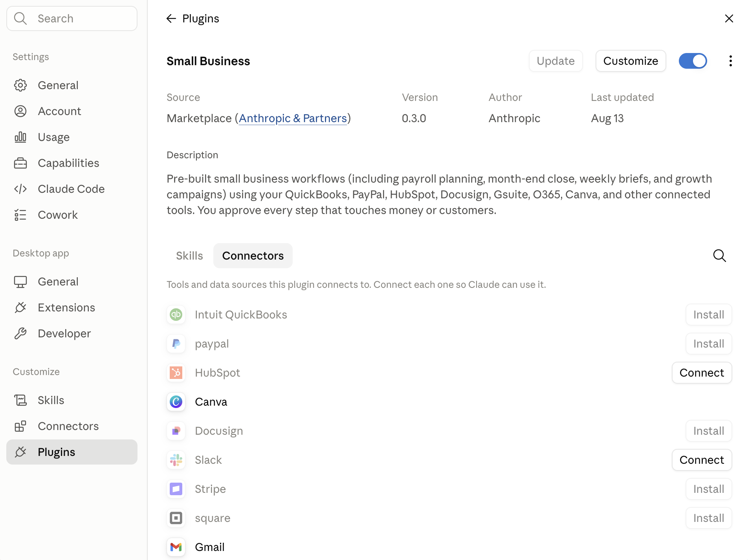
Task: Install the square connector
Action: tap(709, 518)
